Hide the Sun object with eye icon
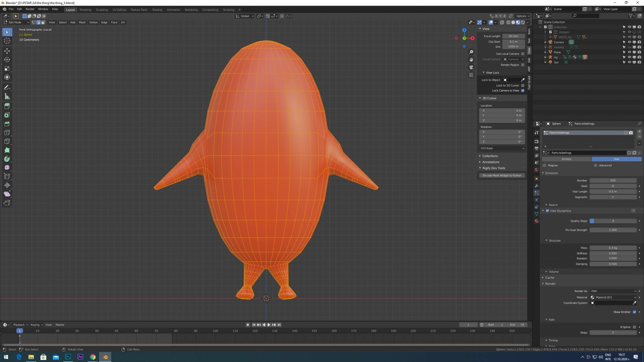The width and height of the screenshot is (644, 362). point(629,62)
